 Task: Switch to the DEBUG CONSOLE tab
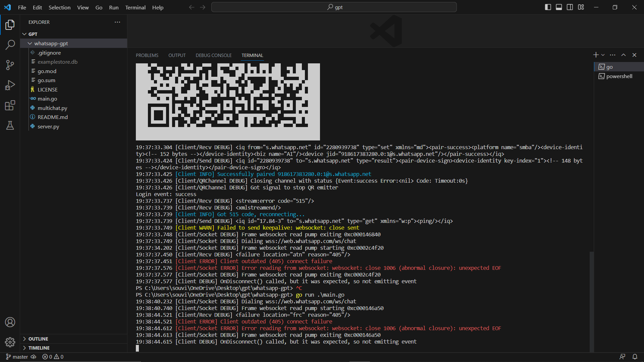[x=213, y=55]
